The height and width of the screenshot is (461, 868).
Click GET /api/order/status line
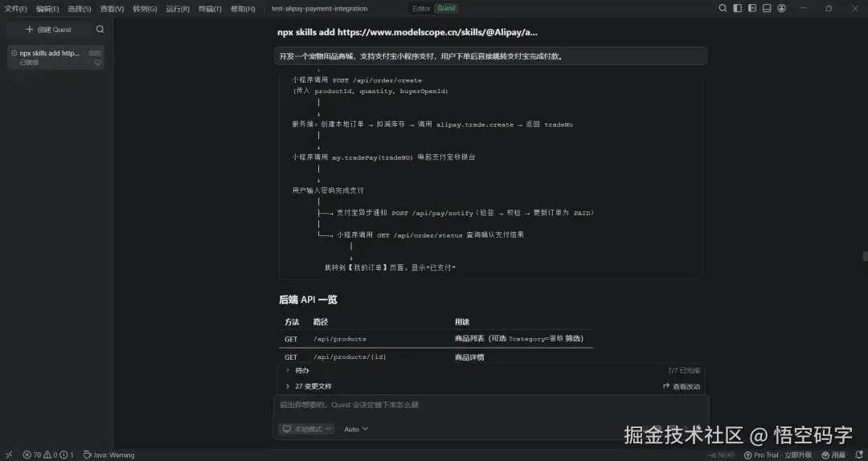coord(430,235)
